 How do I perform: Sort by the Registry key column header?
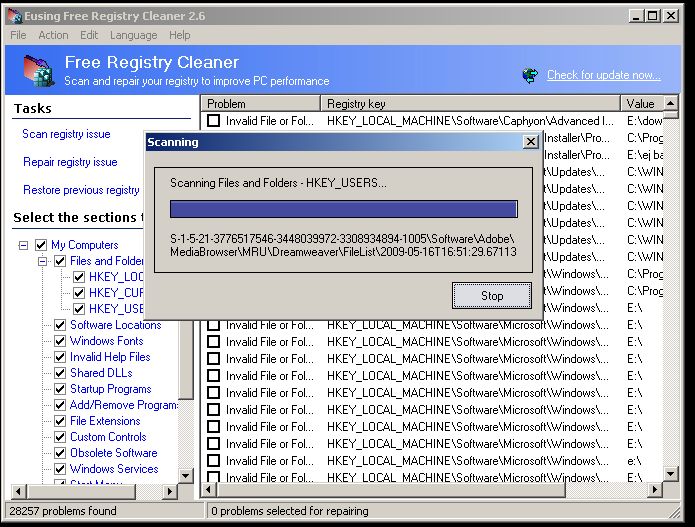pyautogui.click(x=470, y=104)
